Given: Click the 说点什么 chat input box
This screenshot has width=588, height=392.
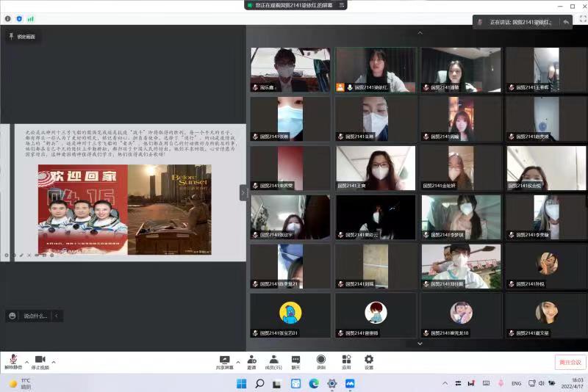Looking at the screenshot, I should (x=35, y=316).
